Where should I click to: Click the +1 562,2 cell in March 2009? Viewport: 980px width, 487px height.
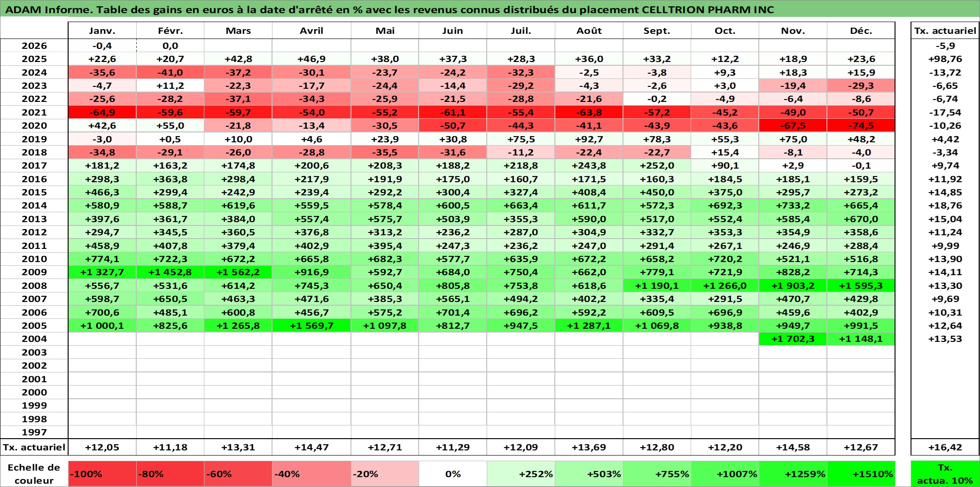tap(238, 272)
